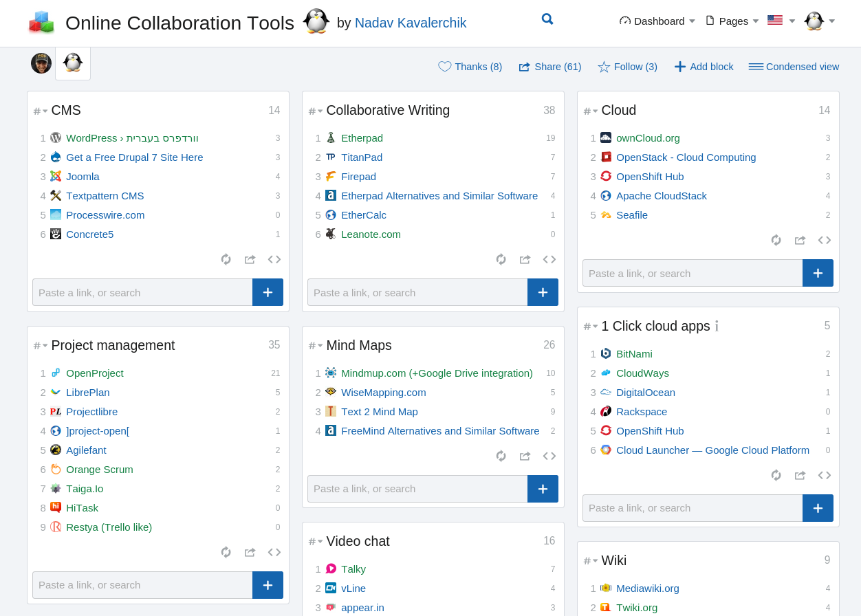Click the Firepad favicon icon
The height and width of the screenshot is (616, 861).
coord(331,176)
